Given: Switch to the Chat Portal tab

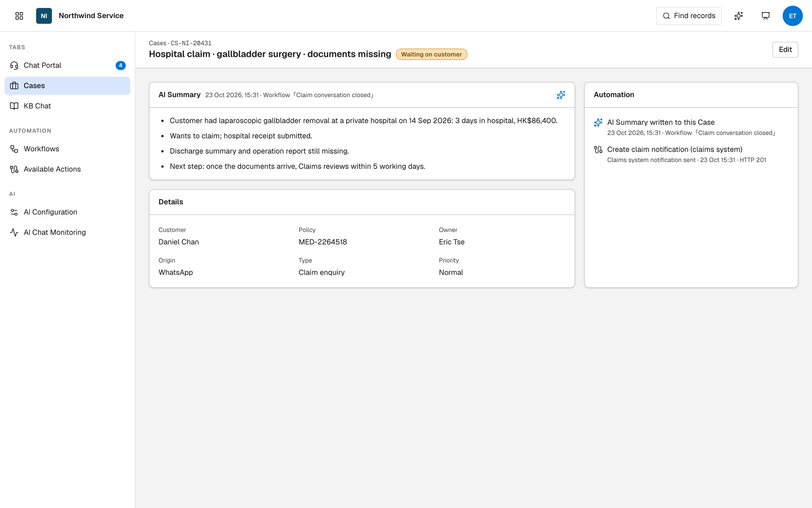Looking at the screenshot, I should tap(67, 65).
